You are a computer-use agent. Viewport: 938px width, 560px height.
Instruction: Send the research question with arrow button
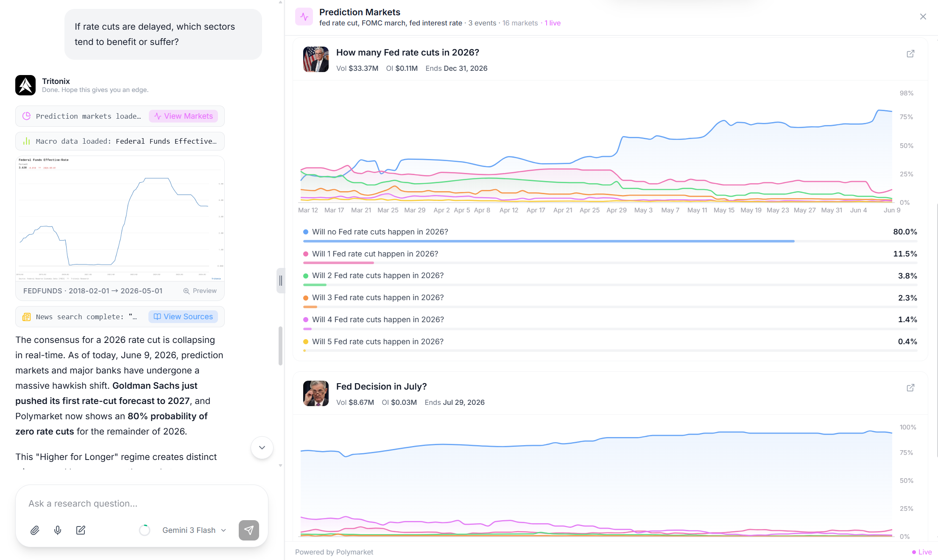pyautogui.click(x=249, y=530)
